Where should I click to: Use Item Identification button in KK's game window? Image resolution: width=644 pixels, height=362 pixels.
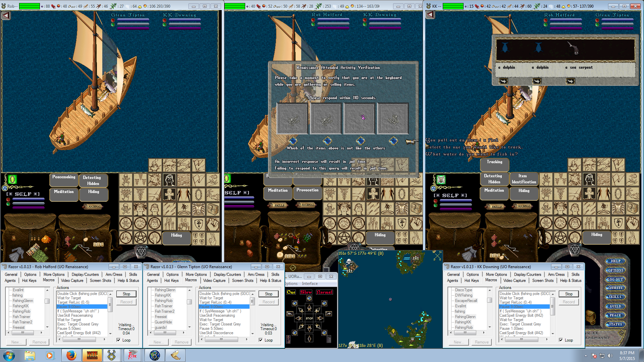[x=524, y=179]
